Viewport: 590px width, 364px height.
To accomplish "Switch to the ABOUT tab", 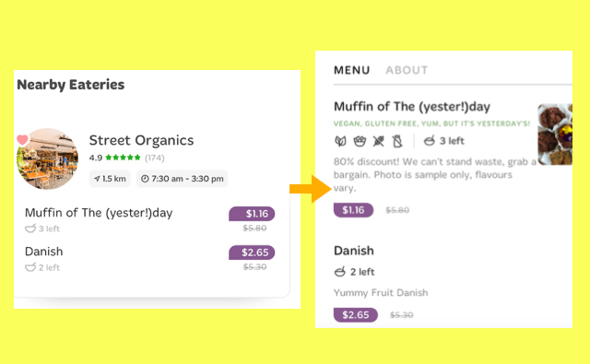I will 407,70.
